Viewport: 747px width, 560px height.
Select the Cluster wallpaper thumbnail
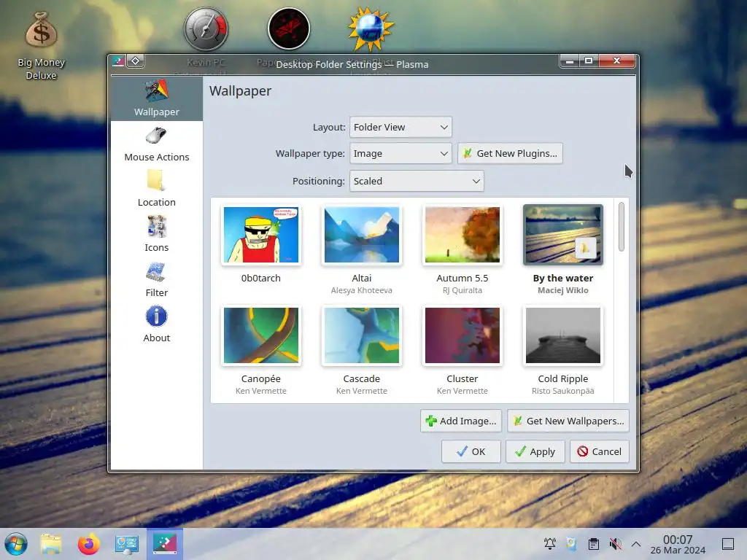click(x=462, y=335)
